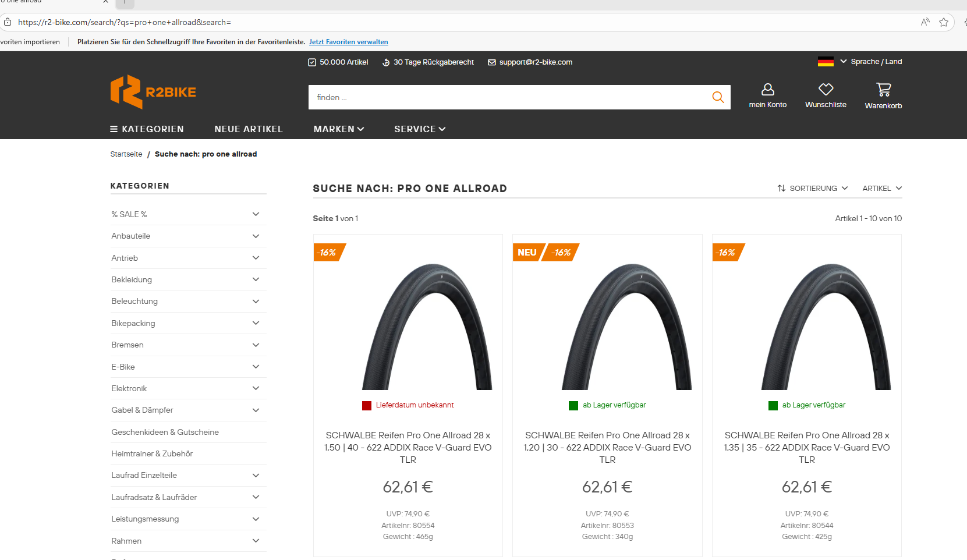967x560 pixels.
Task: Open the MARKEN menu
Action: (x=339, y=129)
